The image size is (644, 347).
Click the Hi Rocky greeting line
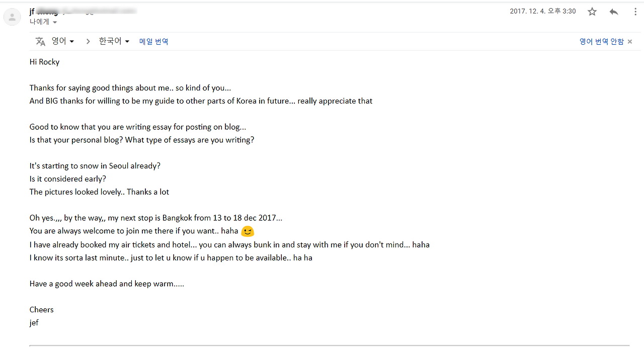(44, 62)
